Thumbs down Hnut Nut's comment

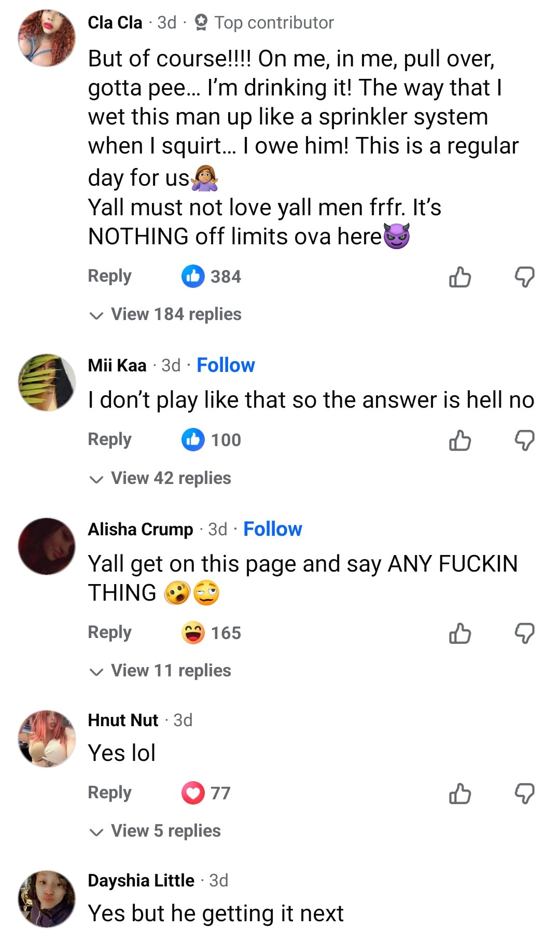click(524, 794)
